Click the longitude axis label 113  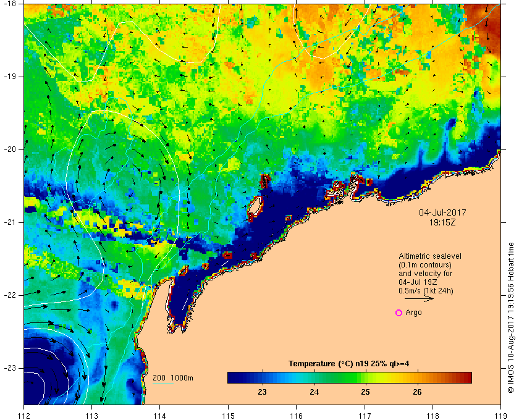pos(91,416)
